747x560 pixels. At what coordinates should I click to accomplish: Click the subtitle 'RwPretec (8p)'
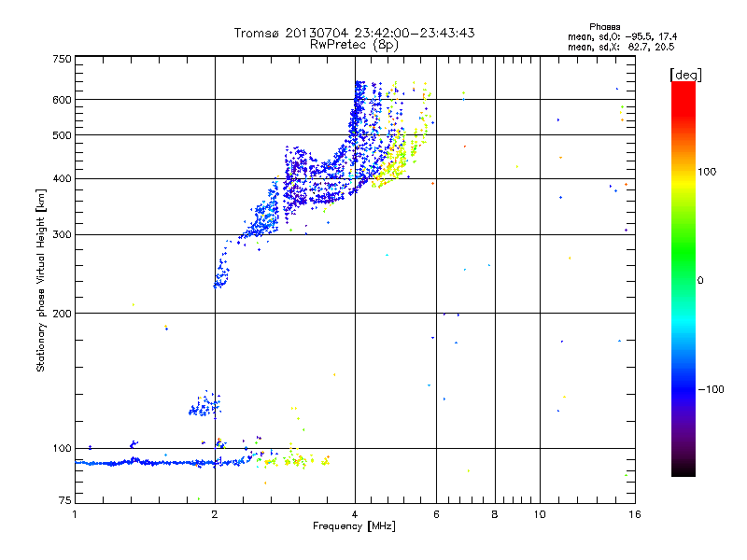[x=354, y=45]
